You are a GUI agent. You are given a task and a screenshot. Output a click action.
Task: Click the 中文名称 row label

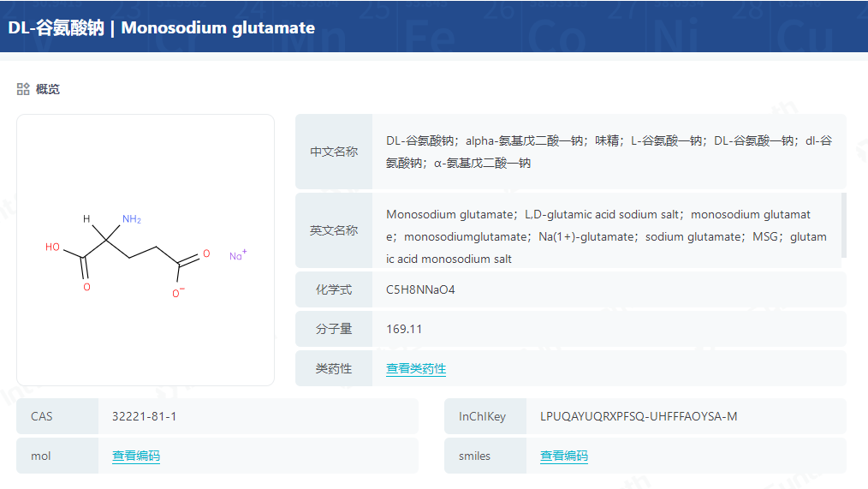[334, 152]
